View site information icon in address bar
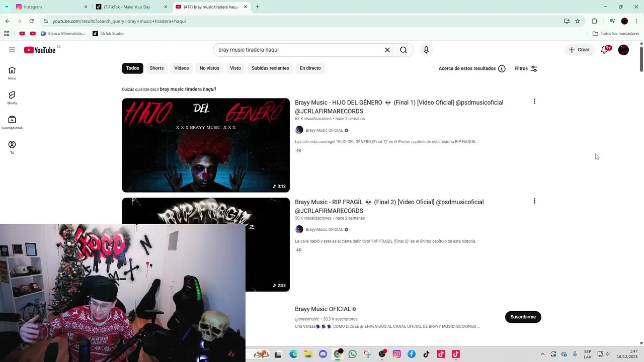 coord(46,21)
